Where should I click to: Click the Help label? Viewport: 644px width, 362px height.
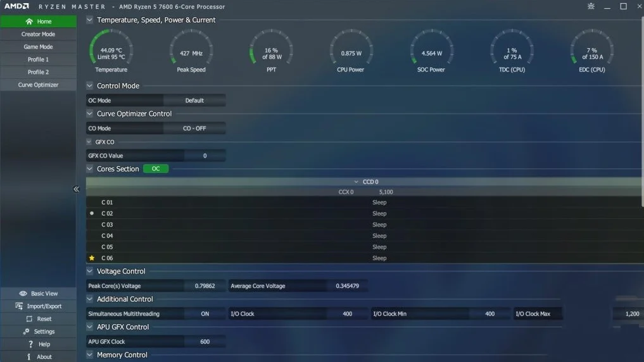point(44,344)
